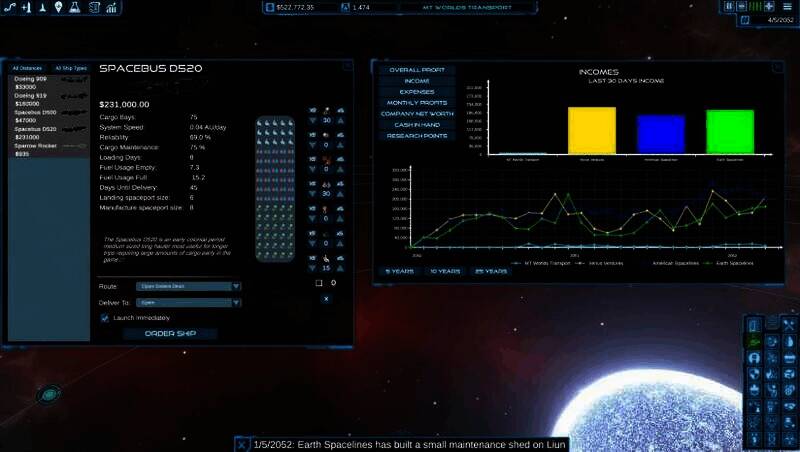
Task: Click the wrench tools icon in bottom-right panel
Action: tap(788, 325)
